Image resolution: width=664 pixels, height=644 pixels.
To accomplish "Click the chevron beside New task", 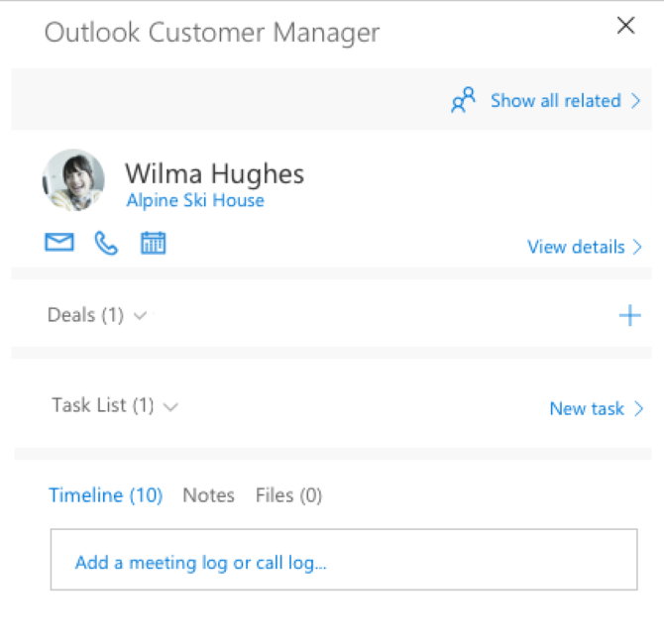I will click(x=638, y=408).
